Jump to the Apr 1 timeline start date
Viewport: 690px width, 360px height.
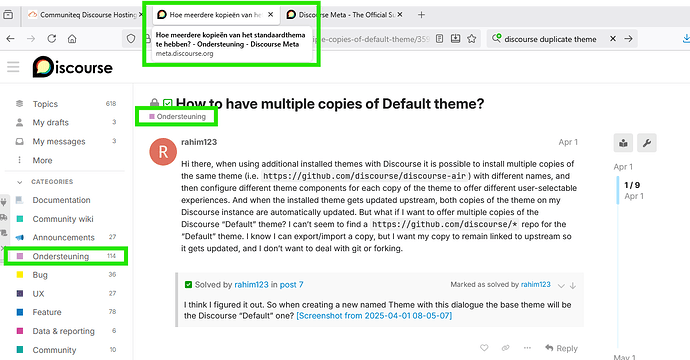pos(623,167)
